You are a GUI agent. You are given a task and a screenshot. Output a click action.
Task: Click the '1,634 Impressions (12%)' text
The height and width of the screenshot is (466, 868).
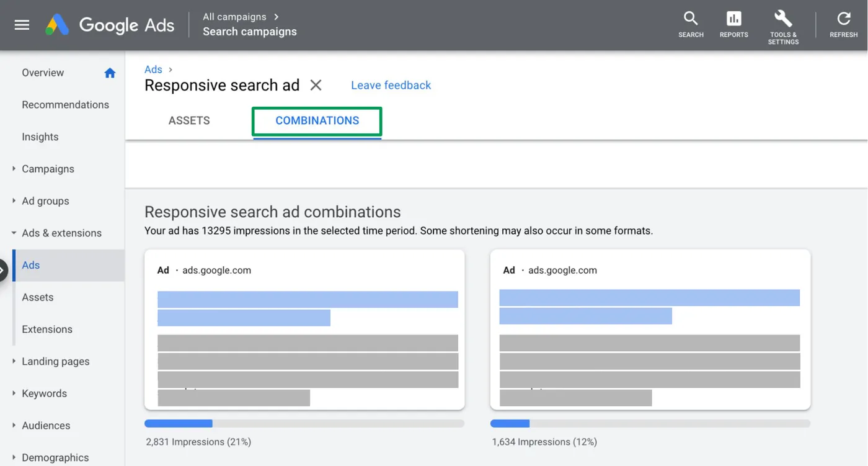point(544,442)
